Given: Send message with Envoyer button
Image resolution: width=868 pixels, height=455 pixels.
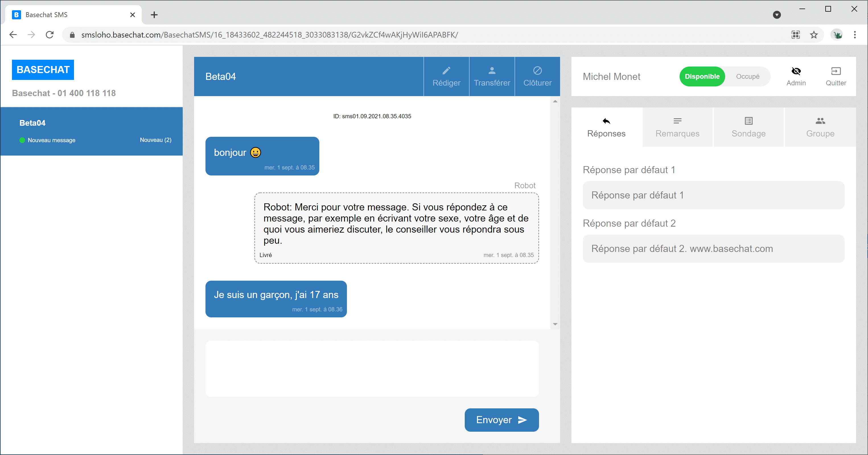Looking at the screenshot, I should (x=501, y=420).
